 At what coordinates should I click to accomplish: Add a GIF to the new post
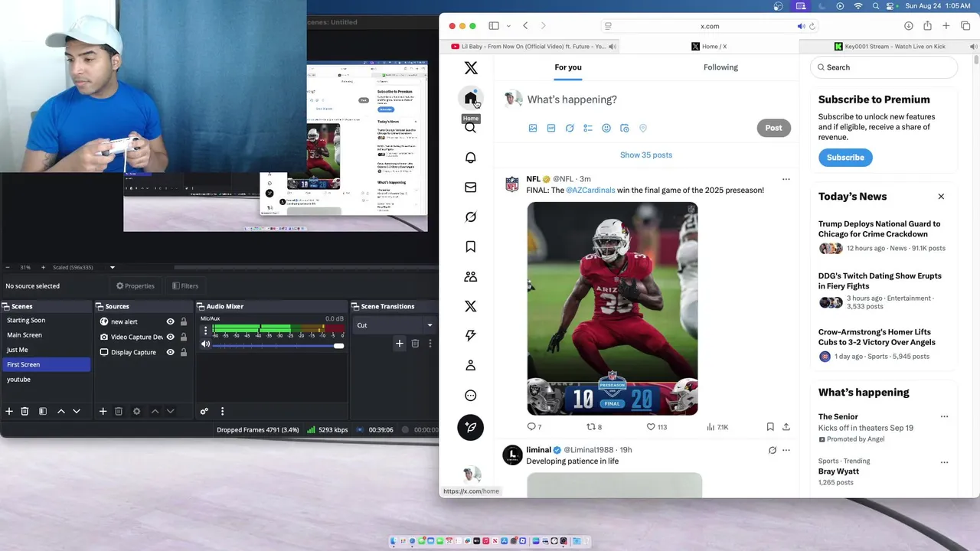point(551,128)
